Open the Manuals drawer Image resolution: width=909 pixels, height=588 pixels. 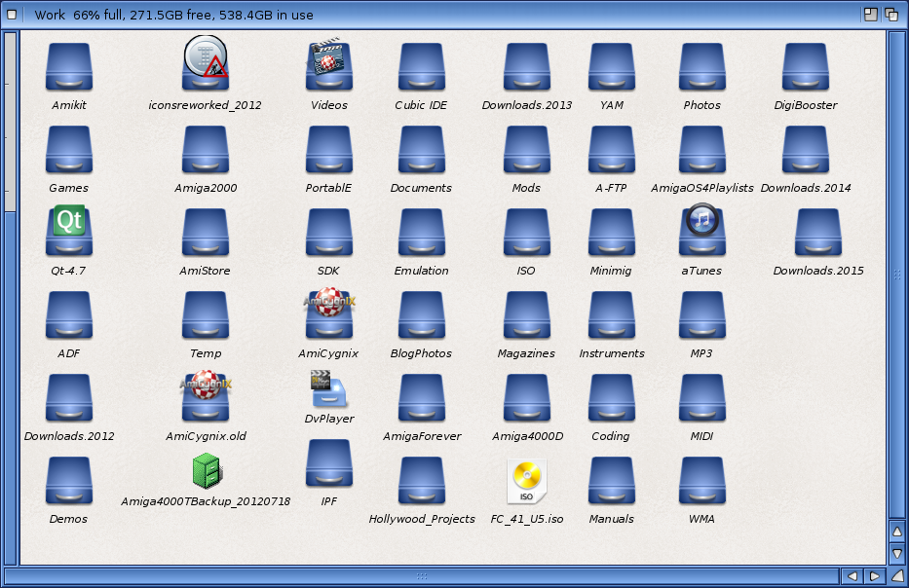(x=612, y=482)
